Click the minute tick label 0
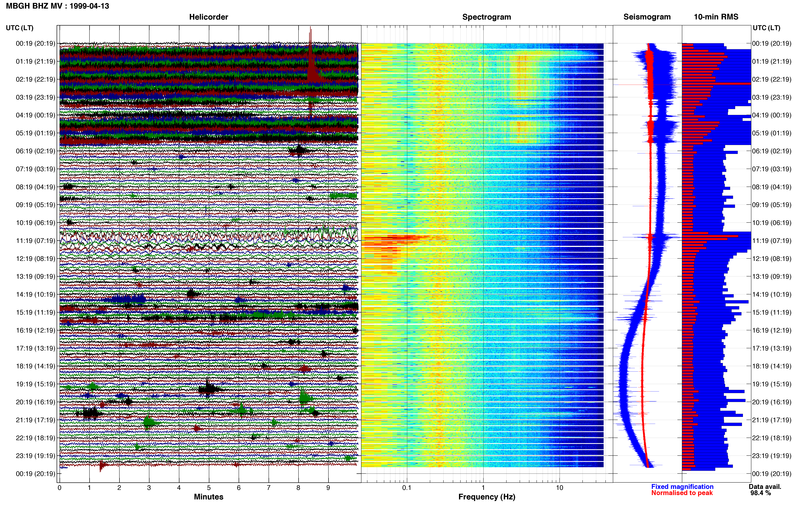 [x=59, y=488]
